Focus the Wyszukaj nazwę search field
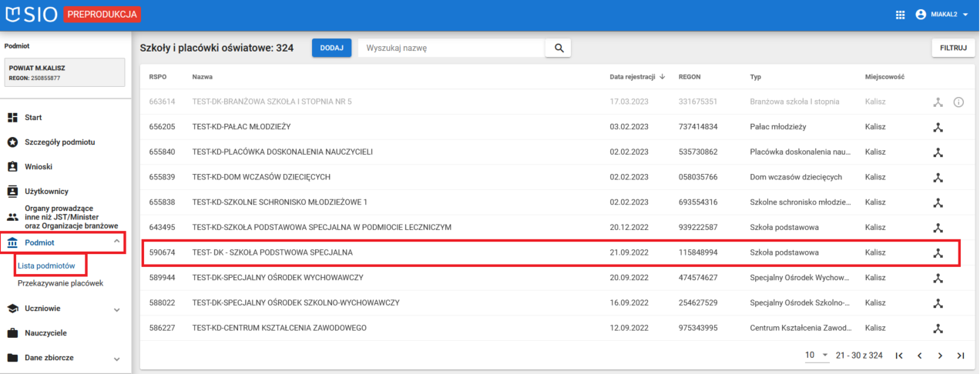The height and width of the screenshot is (374, 980). pyautogui.click(x=451, y=48)
